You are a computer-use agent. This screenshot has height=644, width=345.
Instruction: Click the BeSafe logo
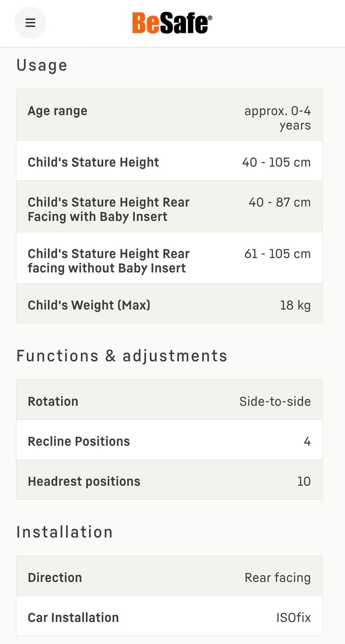tap(172, 23)
